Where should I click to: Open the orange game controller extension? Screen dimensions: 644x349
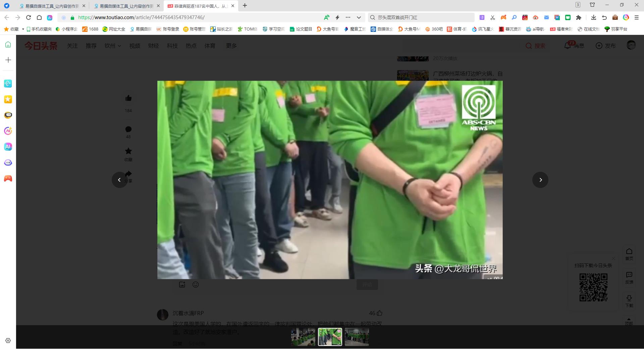click(x=503, y=17)
